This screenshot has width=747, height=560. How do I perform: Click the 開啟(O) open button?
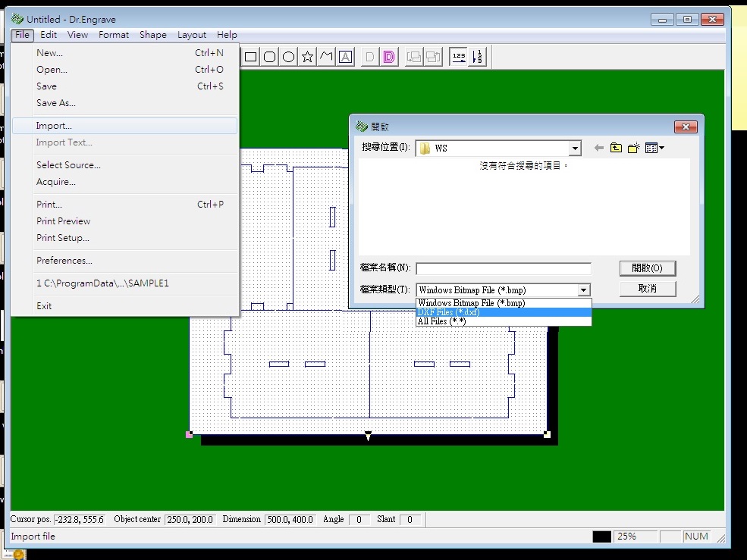click(x=648, y=268)
